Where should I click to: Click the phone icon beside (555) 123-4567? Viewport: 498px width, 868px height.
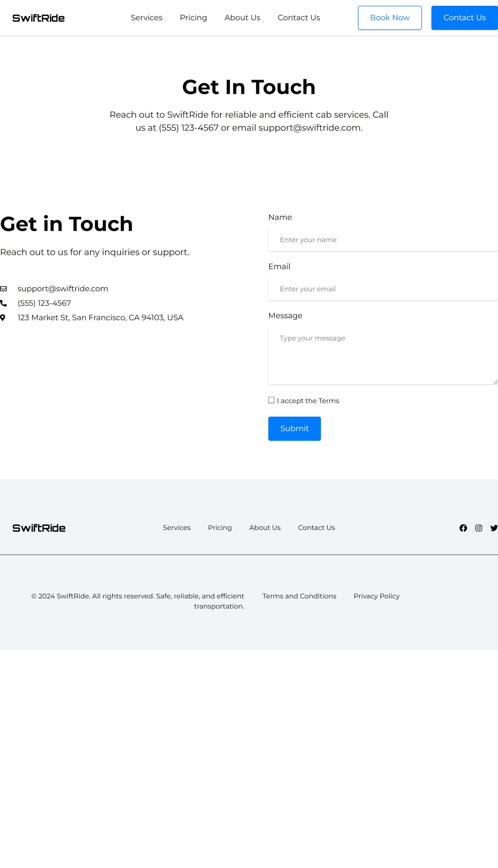(3, 303)
